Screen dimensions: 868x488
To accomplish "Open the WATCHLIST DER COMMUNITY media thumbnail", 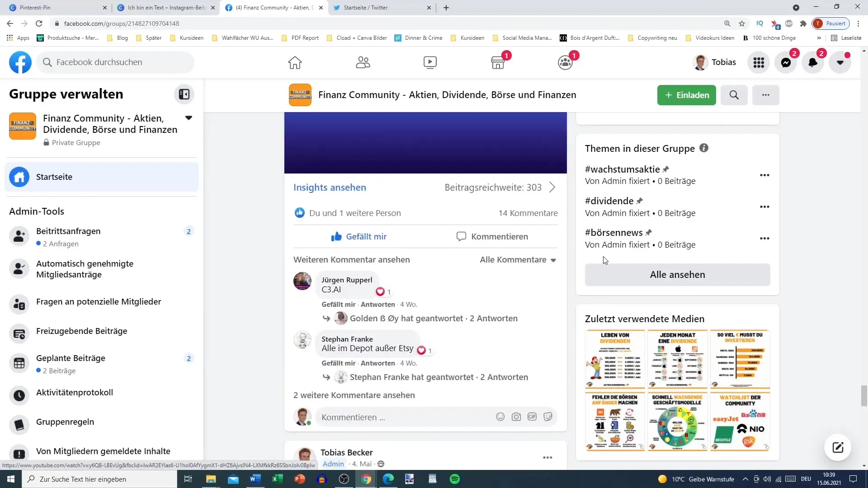I will (x=740, y=422).
